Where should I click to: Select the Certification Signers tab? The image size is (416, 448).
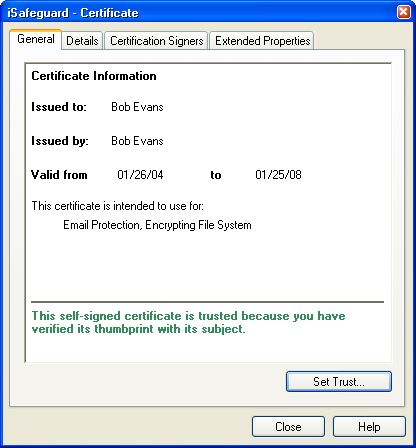[156, 41]
